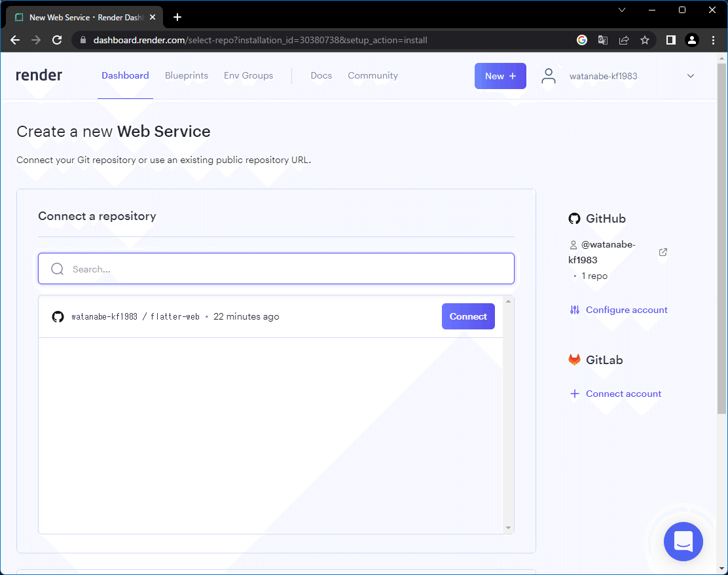Viewport: 728px width, 575px height.
Task: Click the page vertical scrollbar thumb
Action: tap(721, 238)
